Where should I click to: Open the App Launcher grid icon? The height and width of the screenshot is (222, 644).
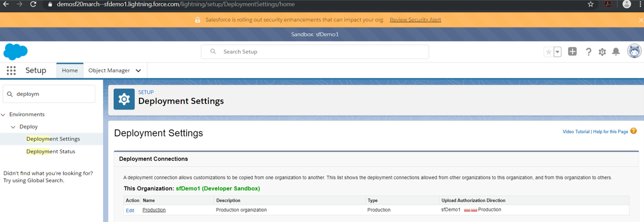[11, 70]
